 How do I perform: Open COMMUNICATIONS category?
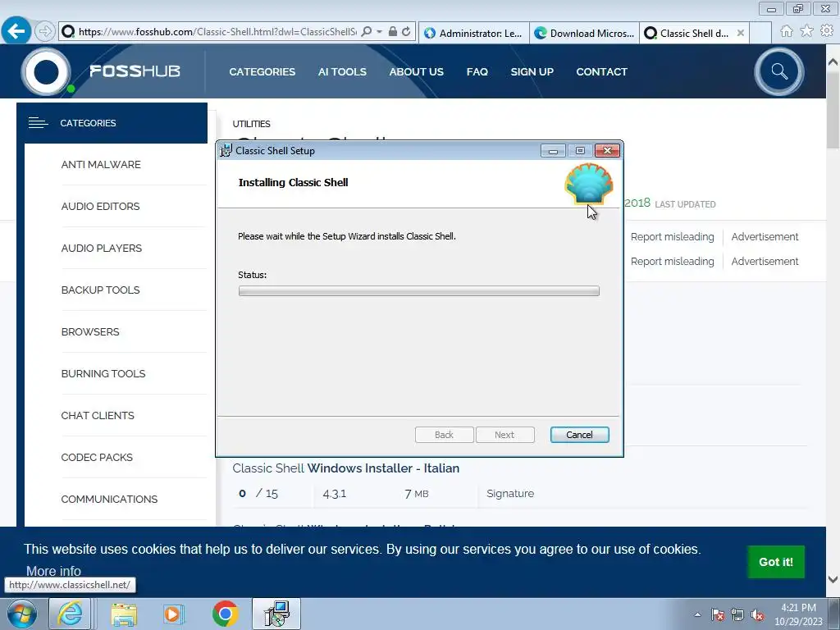coord(109,499)
